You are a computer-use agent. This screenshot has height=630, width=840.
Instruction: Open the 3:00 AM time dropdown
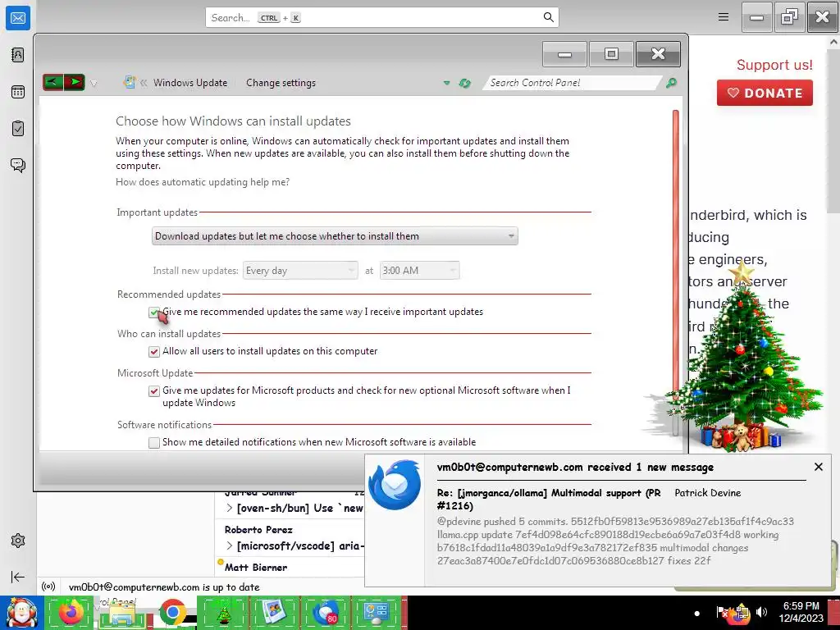point(419,271)
